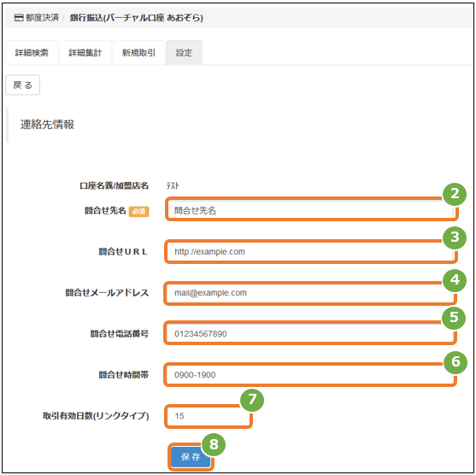This screenshot has width=476, height=475.
Task: Focus the 問合せURL input field
Action: tap(311, 252)
